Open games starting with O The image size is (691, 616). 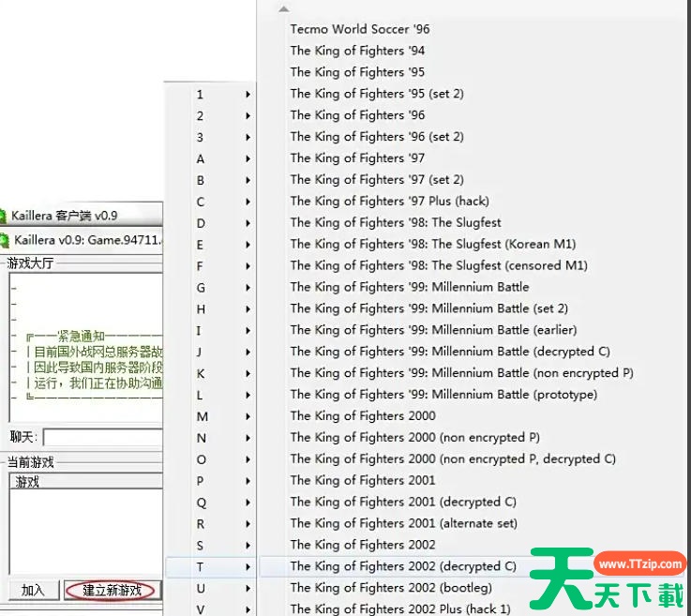pos(211,459)
